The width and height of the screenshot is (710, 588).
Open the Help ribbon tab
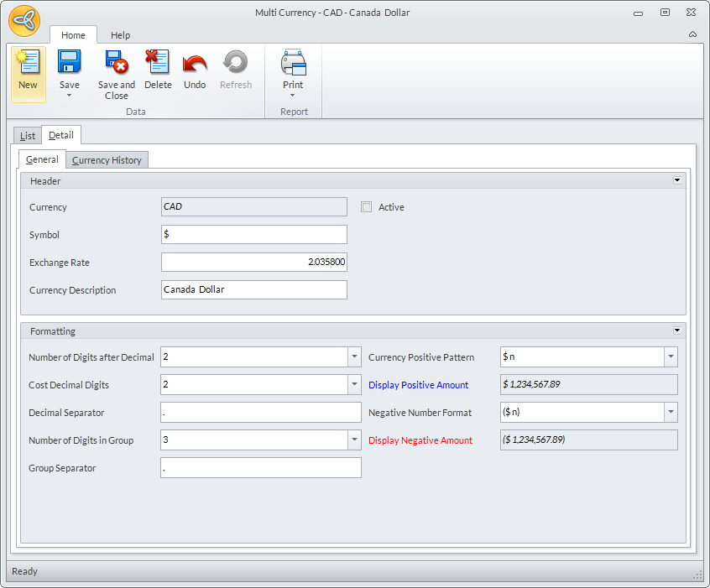click(121, 35)
